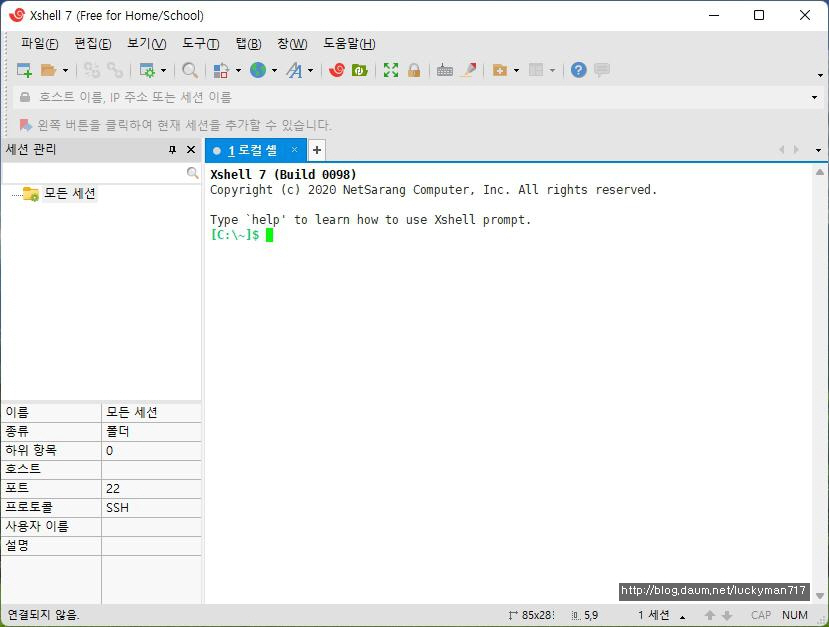Click the address bar padlock icon

tap(25, 97)
